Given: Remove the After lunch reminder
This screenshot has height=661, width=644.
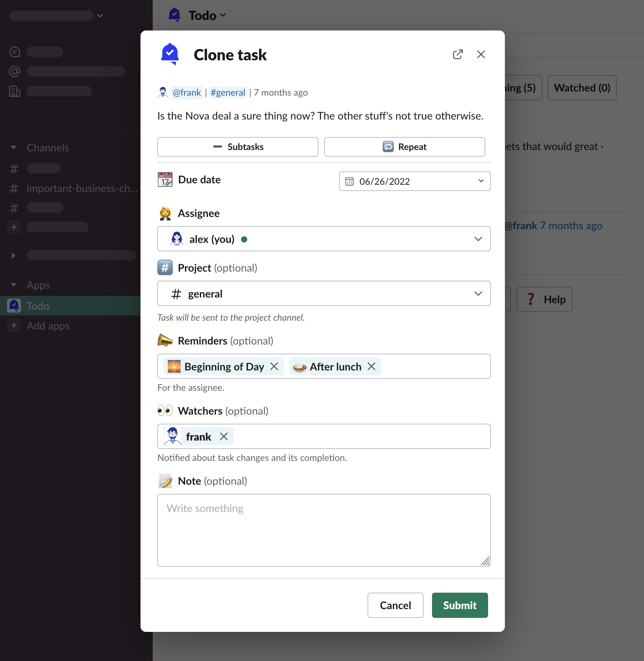Looking at the screenshot, I should (x=371, y=366).
